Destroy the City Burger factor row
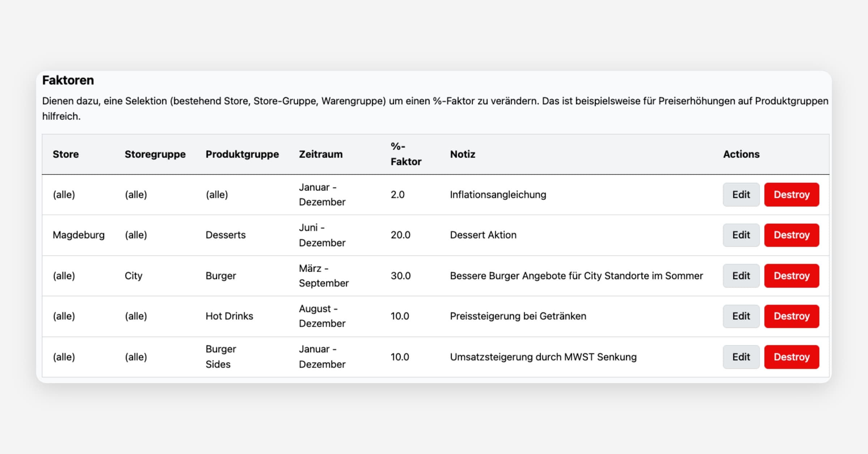Viewport: 868px width, 454px height. click(x=792, y=276)
